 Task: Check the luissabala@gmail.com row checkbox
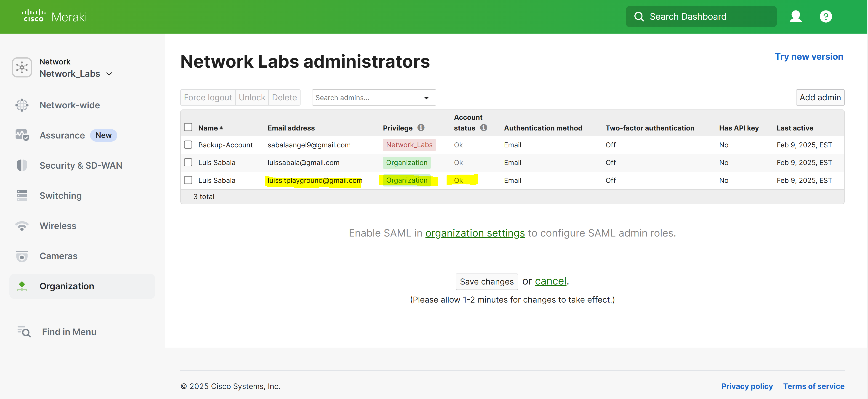188,162
